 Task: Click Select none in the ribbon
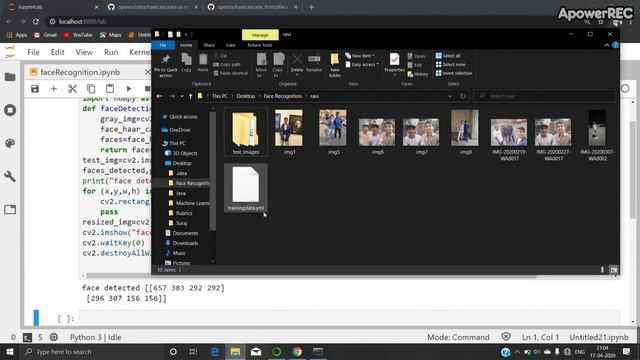pos(450,64)
